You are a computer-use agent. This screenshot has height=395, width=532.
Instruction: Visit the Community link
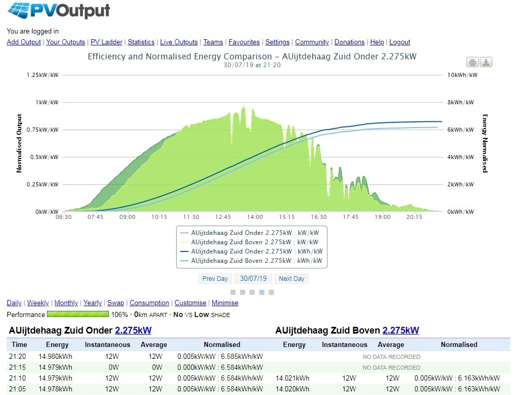pos(312,42)
